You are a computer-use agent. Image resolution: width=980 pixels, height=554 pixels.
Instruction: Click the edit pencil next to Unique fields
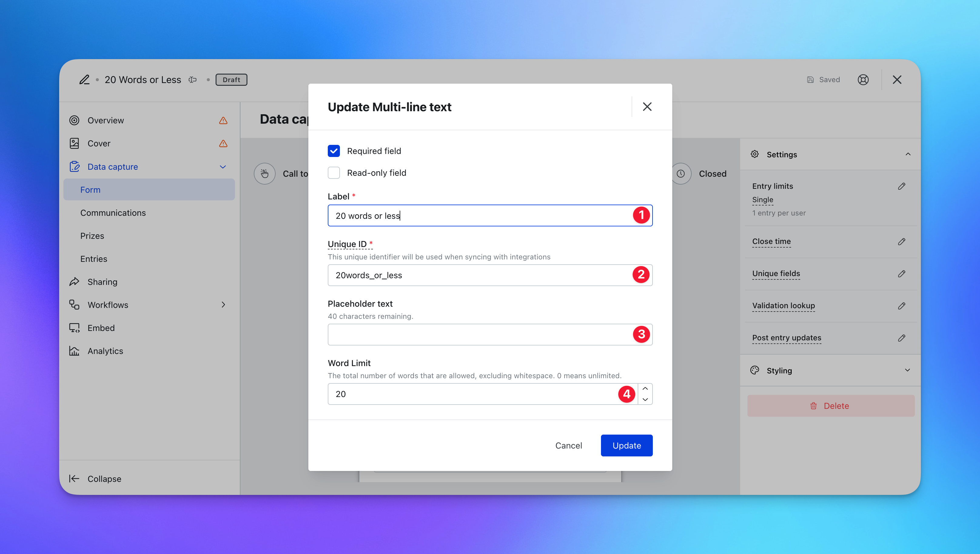pyautogui.click(x=901, y=274)
